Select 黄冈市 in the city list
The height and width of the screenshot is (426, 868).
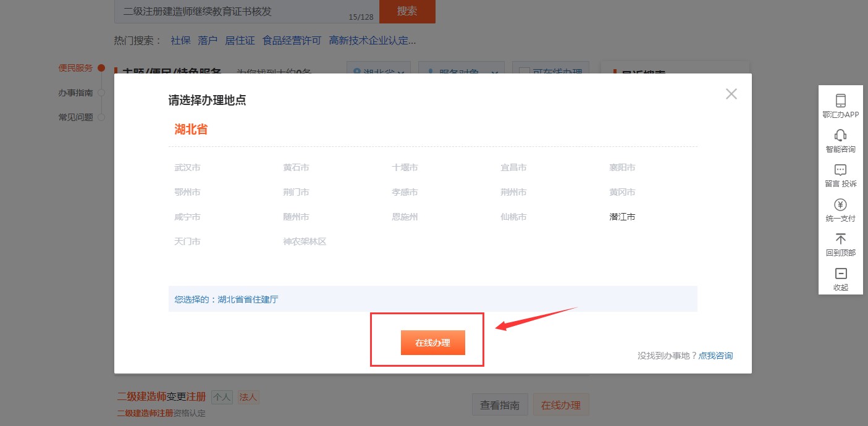(622, 192)
